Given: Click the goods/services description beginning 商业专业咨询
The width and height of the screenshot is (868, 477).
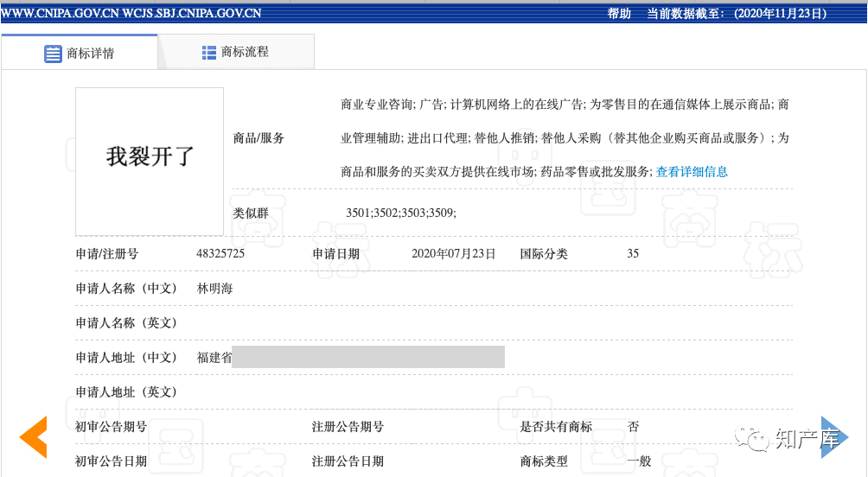Looking at the screenshot, I should [565, 137].
